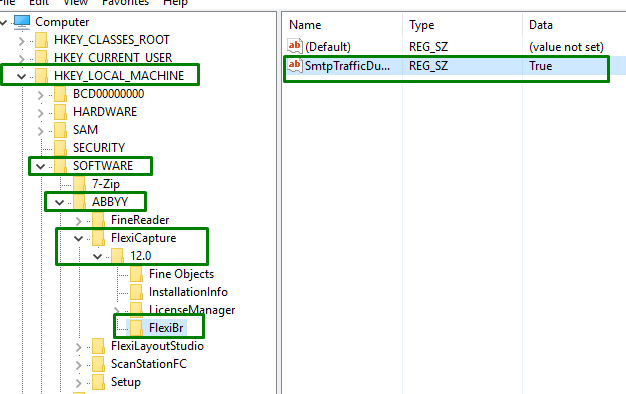Select the FlexiBr key label
The image size is (626, 394).
(x=166, y=328)
